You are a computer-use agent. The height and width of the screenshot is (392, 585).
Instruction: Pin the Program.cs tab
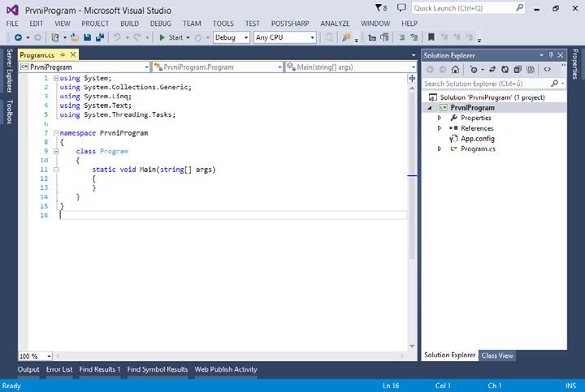coord(63,54)
